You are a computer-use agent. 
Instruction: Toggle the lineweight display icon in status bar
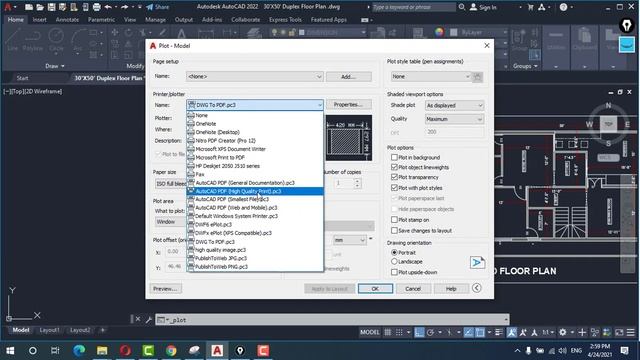[x=498, y=332]
